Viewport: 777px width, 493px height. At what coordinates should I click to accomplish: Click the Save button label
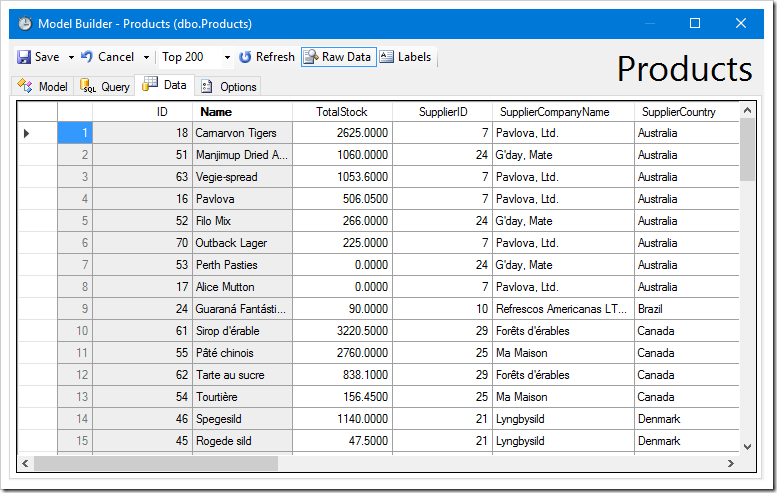pos(47,57)
